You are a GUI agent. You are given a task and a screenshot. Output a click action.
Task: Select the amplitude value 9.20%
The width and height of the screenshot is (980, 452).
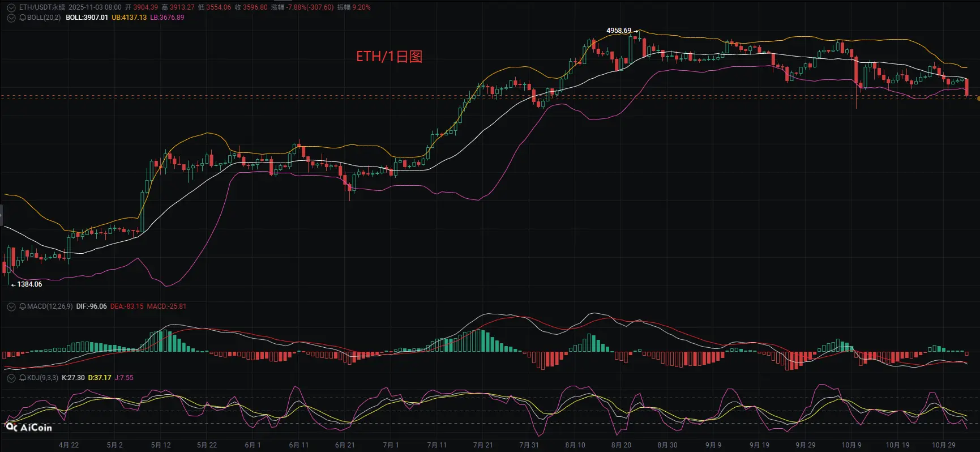pos(361,7)
